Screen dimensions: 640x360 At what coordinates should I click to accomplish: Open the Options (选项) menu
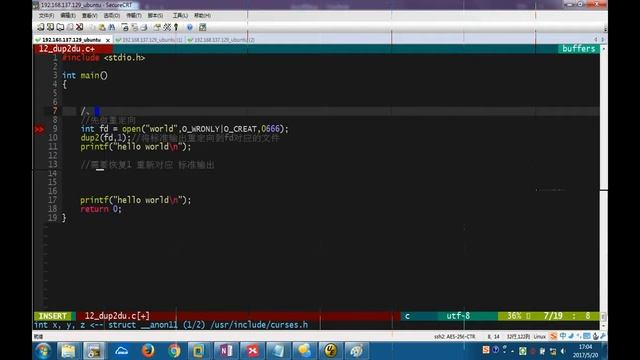(111, 16)
